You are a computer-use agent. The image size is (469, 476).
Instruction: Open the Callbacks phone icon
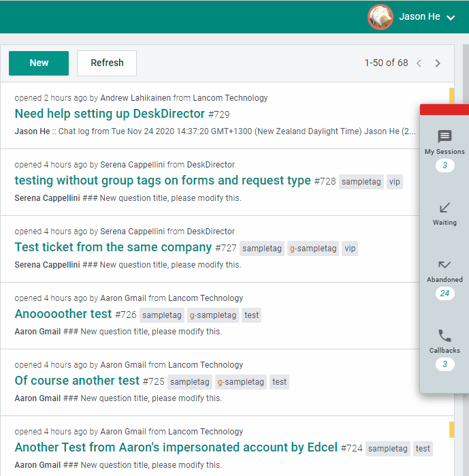[x=444, y=336]
